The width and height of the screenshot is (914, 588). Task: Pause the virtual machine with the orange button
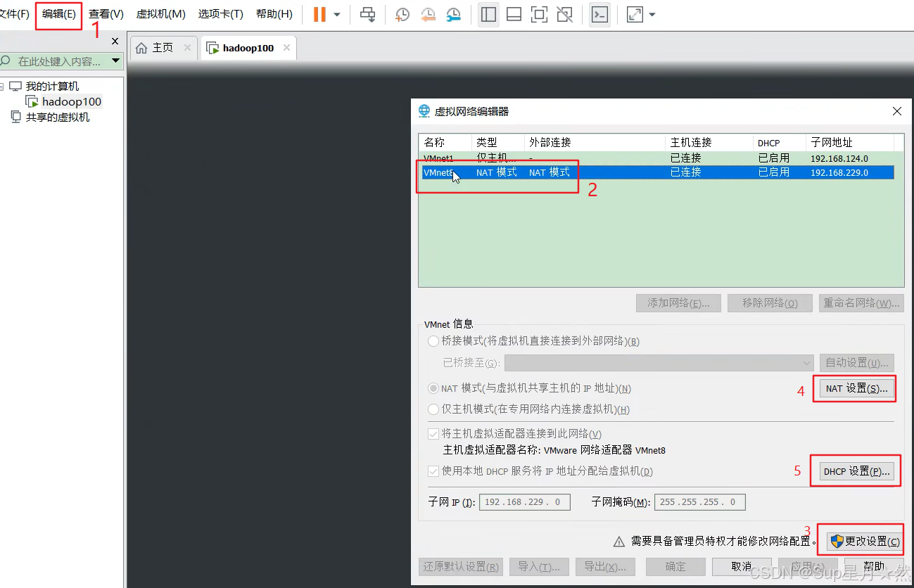319,14
